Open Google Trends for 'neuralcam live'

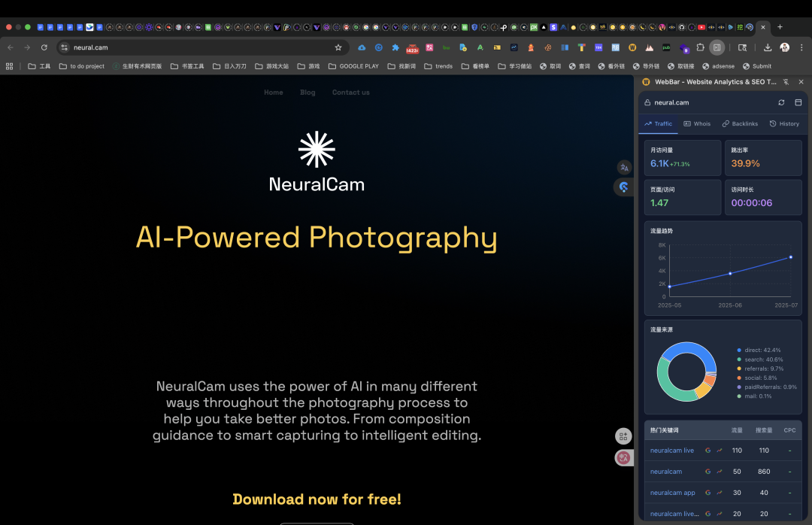(x=720, y=451)
